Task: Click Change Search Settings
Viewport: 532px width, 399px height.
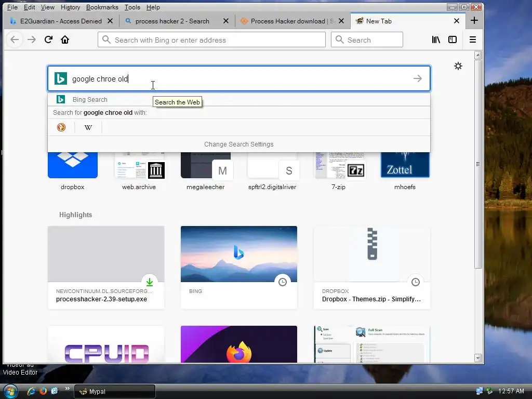Action: point(239,144)
